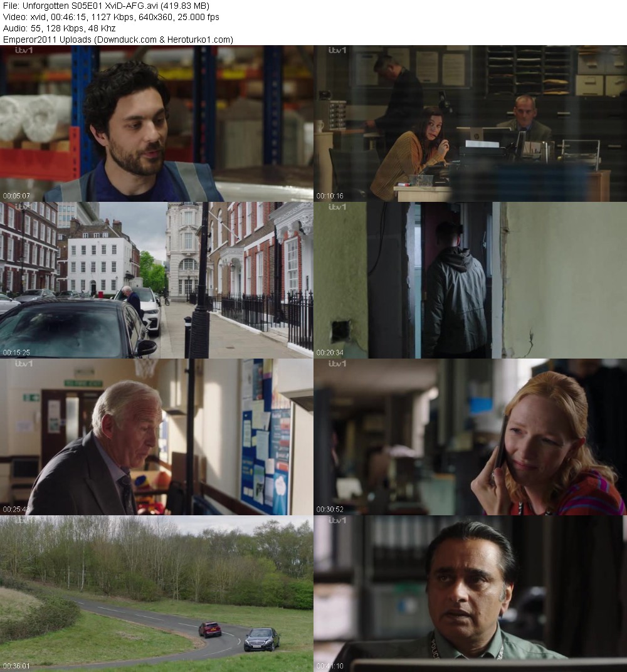Open the woman on phone thumbnail at 00:30:52
Screen dimensions: 627x672
coord(470,437)
